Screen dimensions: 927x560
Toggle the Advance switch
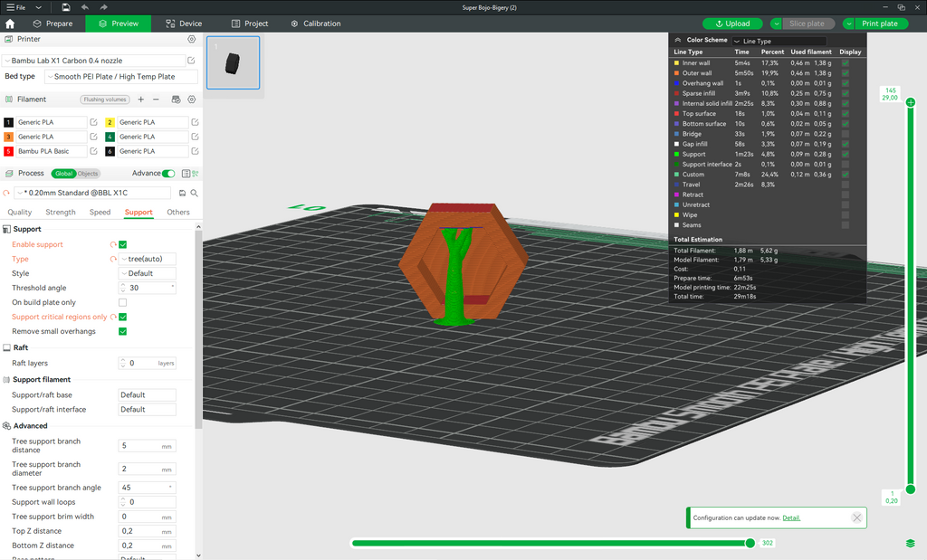[168, 174]
